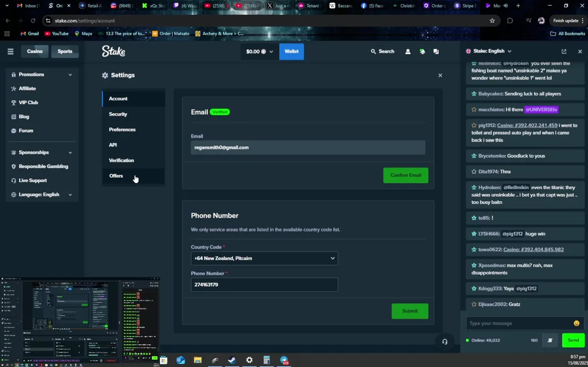Click the Stake logo

pyautogui.click(x=114, y=51)
